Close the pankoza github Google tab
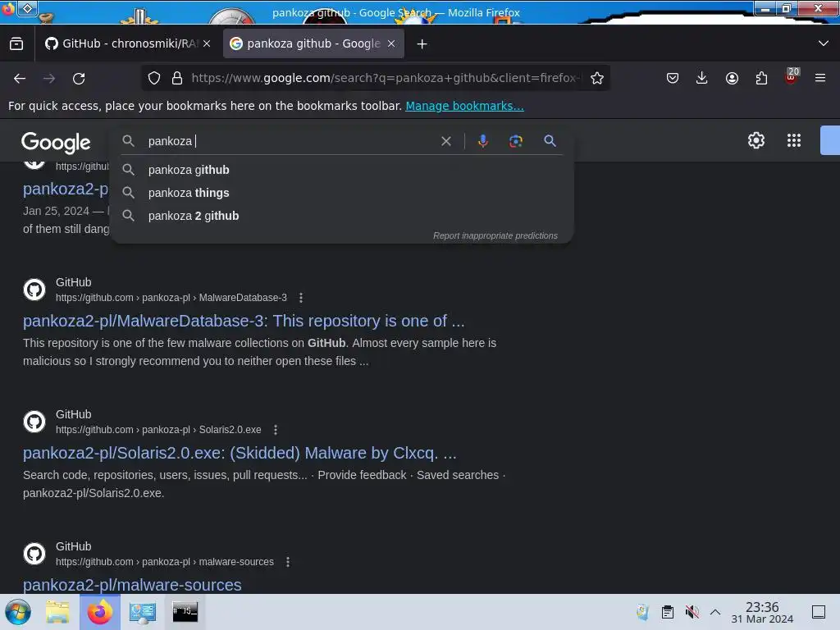The image size is (840, 630). point(391,43)
